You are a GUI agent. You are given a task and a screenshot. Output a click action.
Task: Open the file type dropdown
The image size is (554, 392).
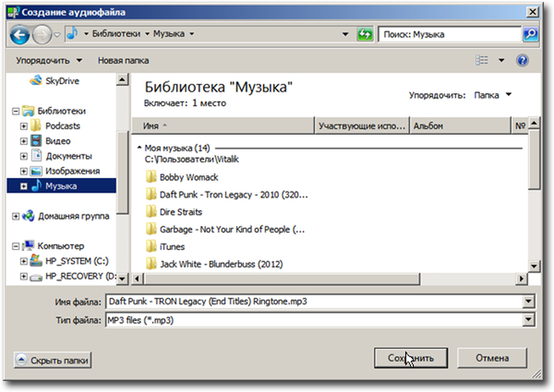tap(527, 320)
